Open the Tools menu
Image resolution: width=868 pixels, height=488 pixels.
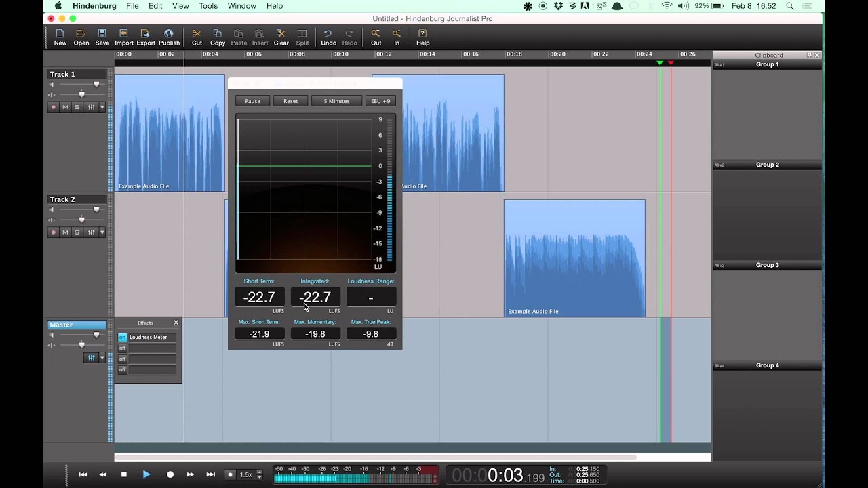click(x=208, y=6)
